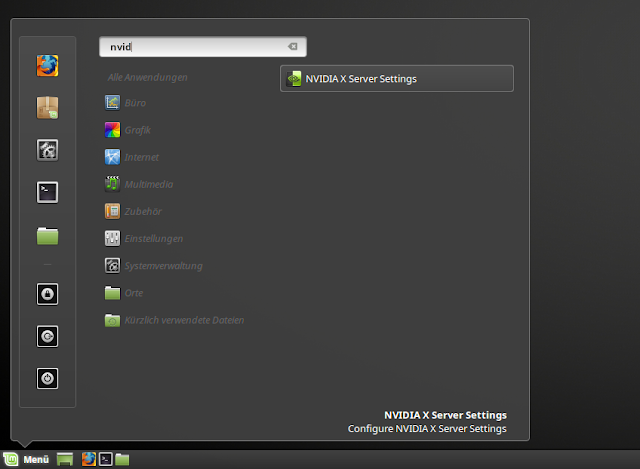Click the Einstellungen sliders icon

(112, 238)
